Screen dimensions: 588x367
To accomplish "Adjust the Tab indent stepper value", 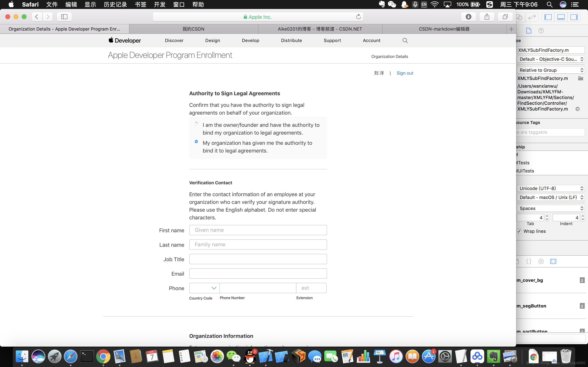I will (547, 217).
